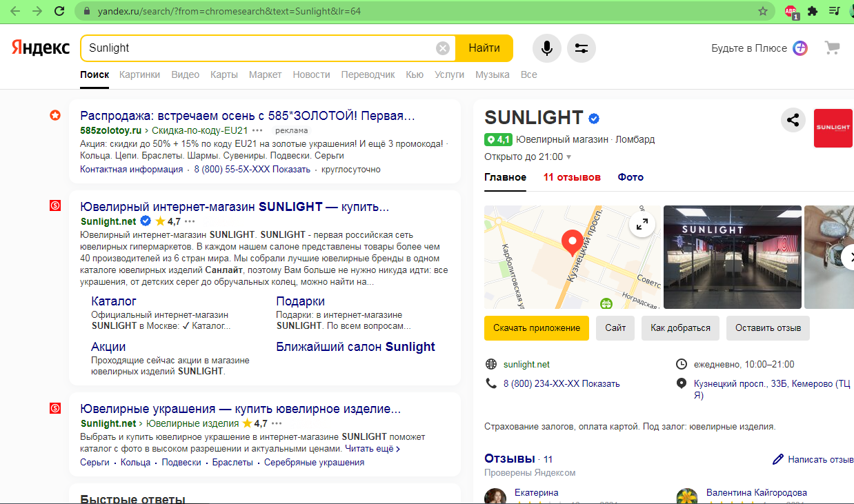The height and width of the screenshot is (504, 854).
Task: Open the Переводчик tab
Action: 368,74
